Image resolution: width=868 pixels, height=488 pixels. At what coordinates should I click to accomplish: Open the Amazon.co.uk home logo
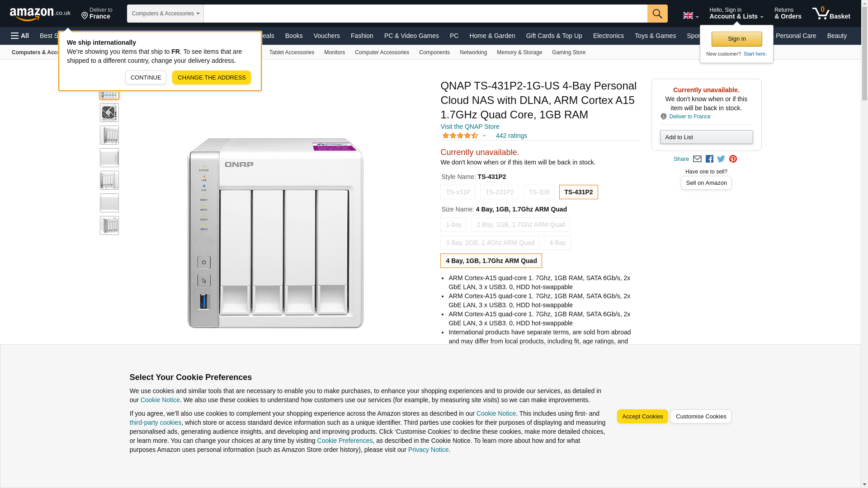40,14
